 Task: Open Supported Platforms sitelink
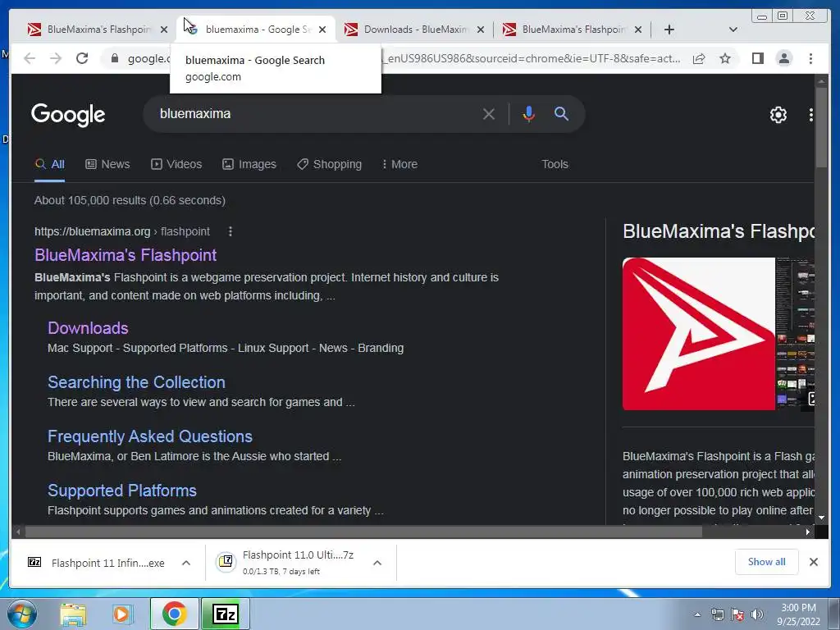[x=121, y=491]
